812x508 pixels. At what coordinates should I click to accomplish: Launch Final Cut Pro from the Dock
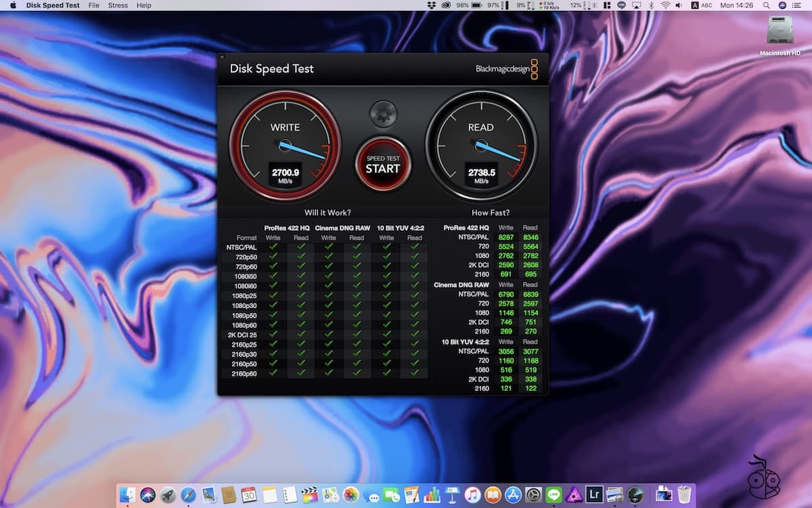(311, 494)
